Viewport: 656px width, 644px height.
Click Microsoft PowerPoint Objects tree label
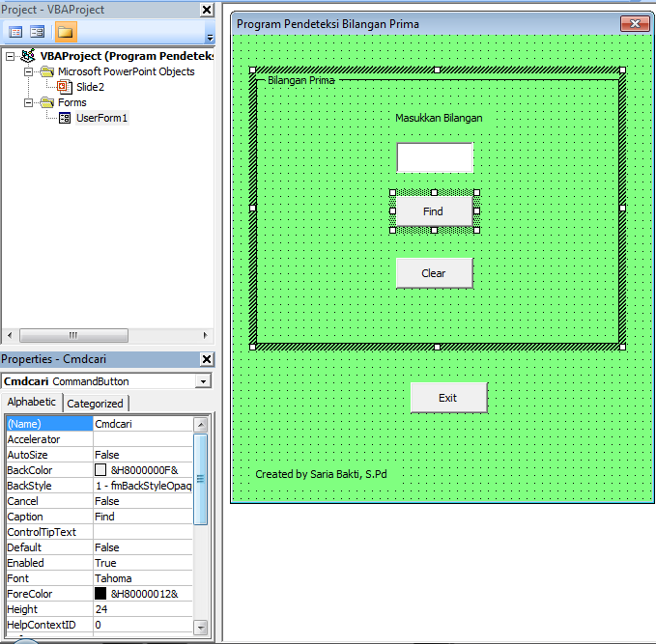point(127,71)
